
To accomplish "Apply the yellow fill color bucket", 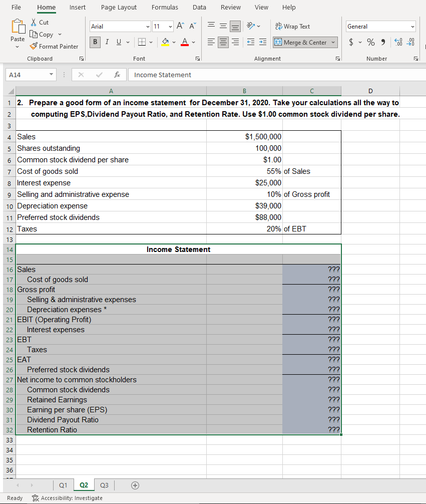I will [165, 42].
